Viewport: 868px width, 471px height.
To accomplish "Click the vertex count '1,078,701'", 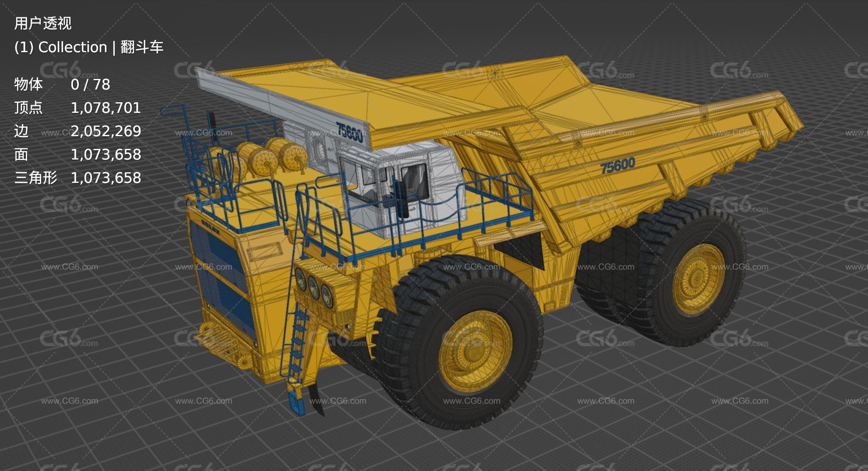I will point(106,108).
